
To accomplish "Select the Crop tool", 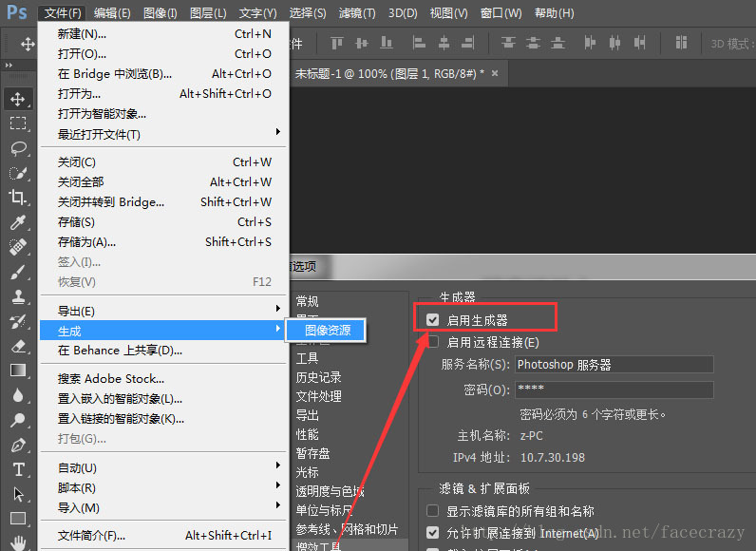I will point(18,198).
